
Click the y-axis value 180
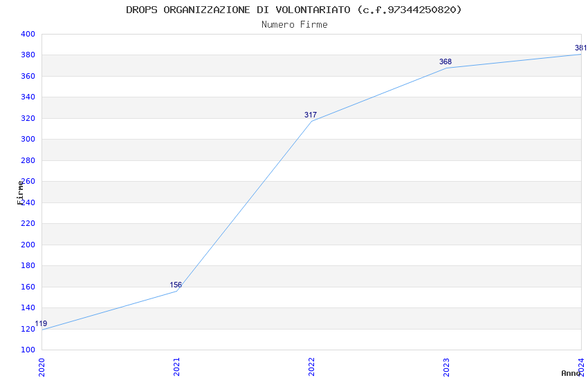[28, 265]
